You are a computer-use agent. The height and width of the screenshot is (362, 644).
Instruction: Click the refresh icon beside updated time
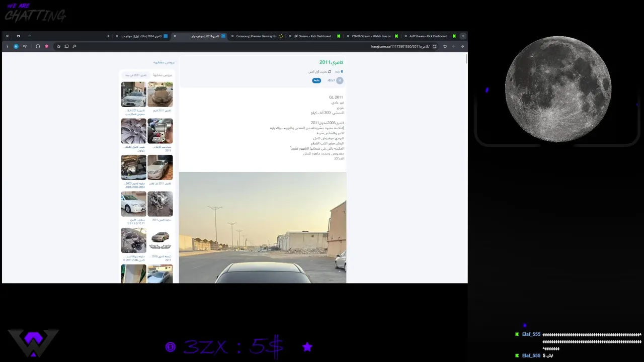click(330, 72)
